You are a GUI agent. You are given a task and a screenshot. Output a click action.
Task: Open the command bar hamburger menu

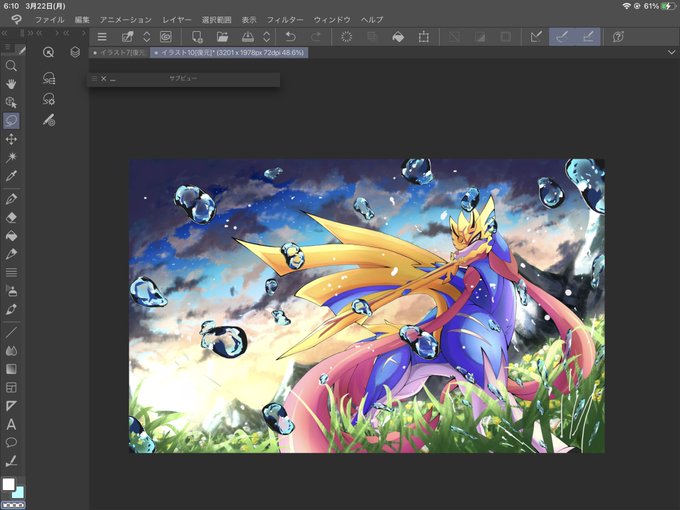click(x=102, y=37)
